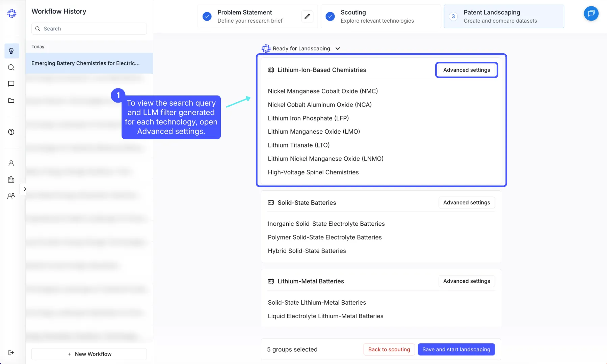Click Lithium Titanate (LTO)
The height and width of the screenshot is (364, 607).
pos(299,145)
